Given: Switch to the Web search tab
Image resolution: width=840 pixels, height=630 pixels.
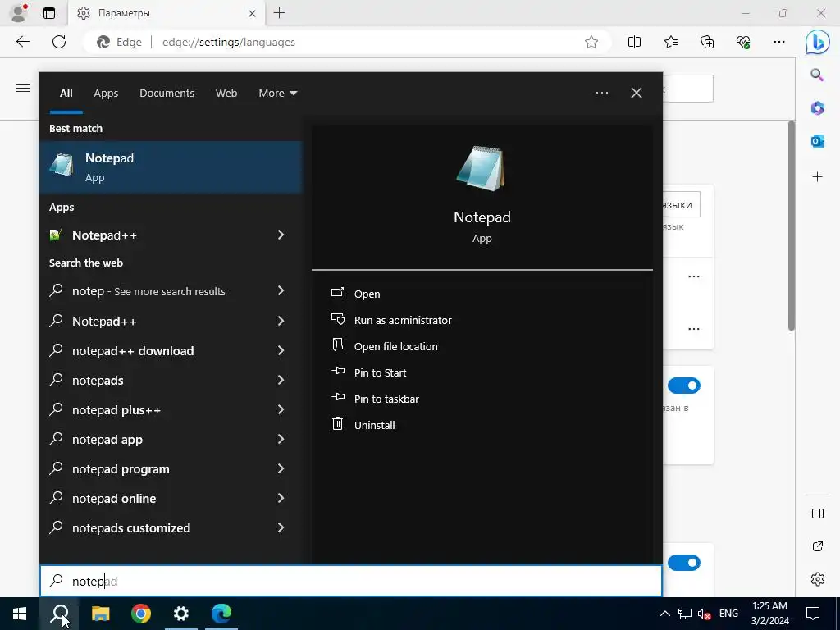Looking at the screenshot, I should coord(226,94).
